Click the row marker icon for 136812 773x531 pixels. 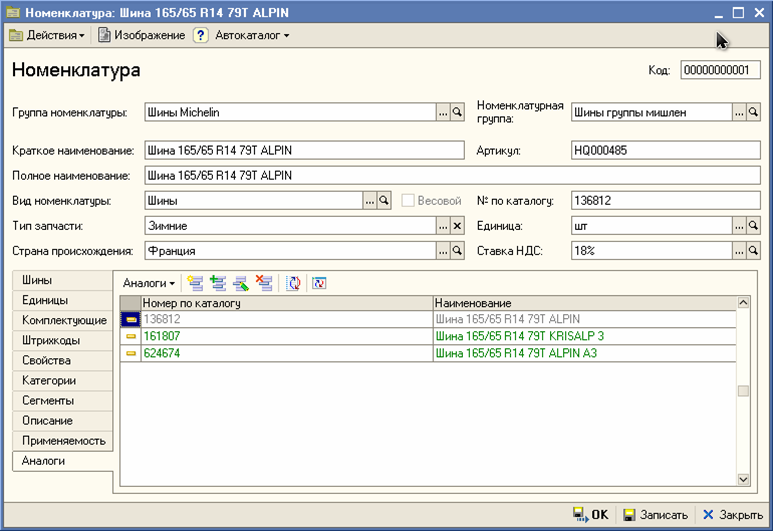pyautogui.click(x=131, y=319)
